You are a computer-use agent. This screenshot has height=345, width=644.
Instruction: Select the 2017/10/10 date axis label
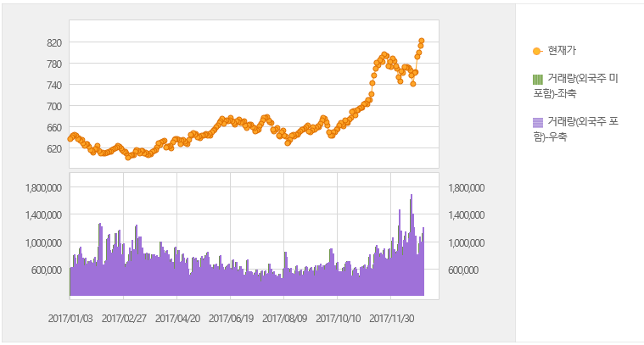[x=338, y=320]
